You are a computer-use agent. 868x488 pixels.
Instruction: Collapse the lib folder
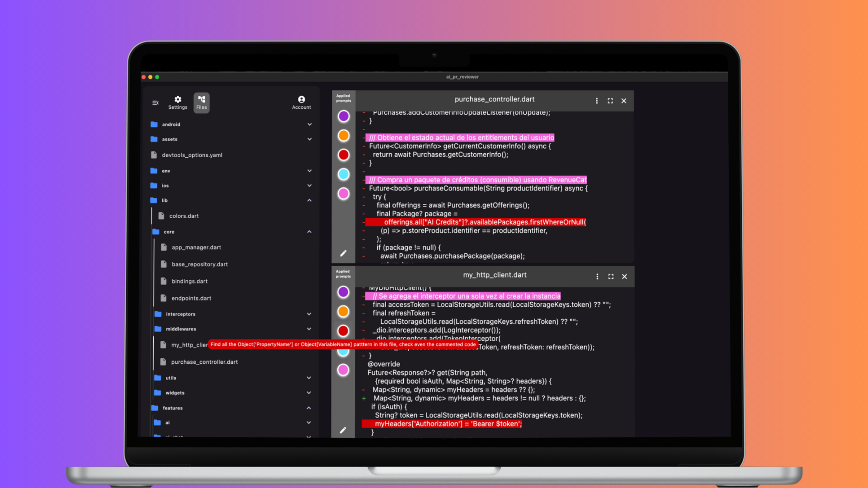point(309,200)
